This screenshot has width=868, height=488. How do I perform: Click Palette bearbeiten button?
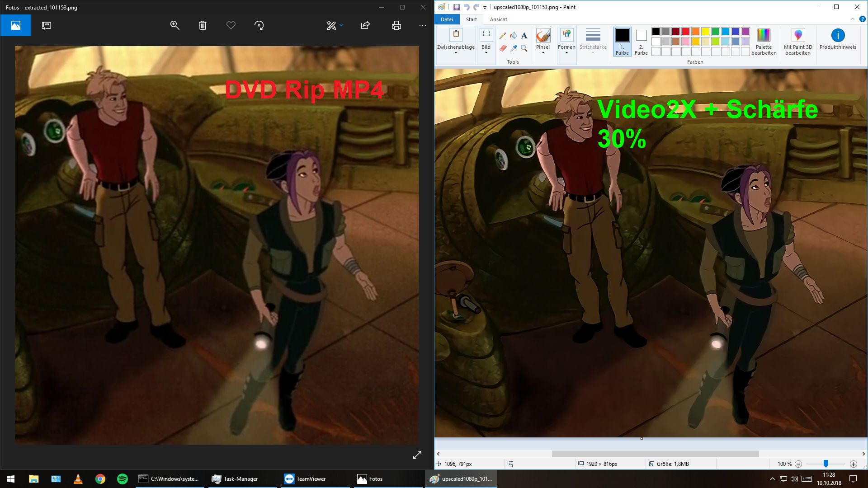[x=764, y=42]
